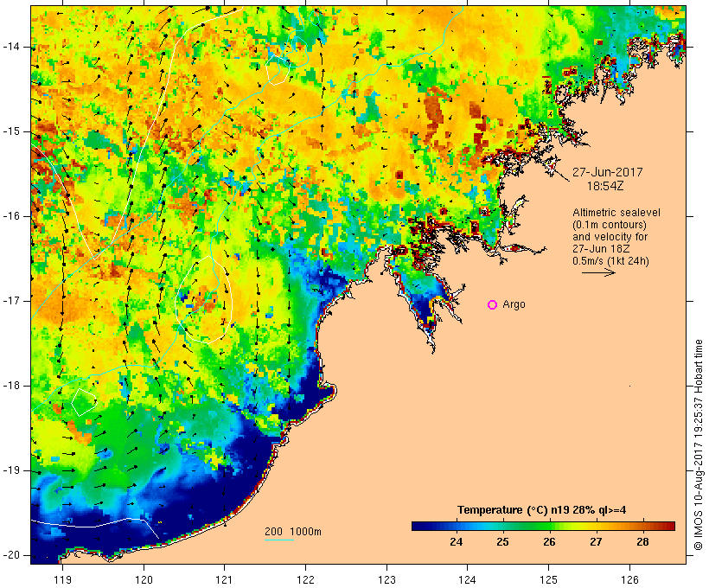Click the colorbar title 'Temperature (°C) n19 28% ql>=4'
Image resolution: width=709 pixels, height=588 pixels.
[542, 510]
